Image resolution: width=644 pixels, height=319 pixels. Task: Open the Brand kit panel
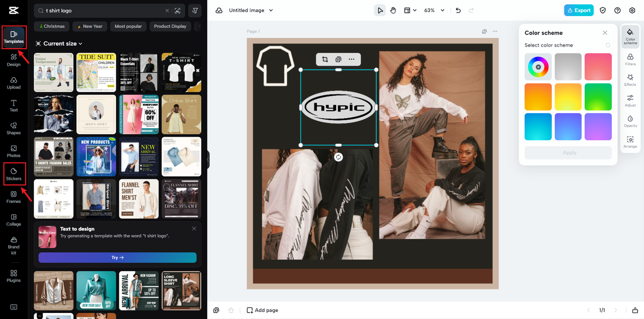(x=14, y=245)
